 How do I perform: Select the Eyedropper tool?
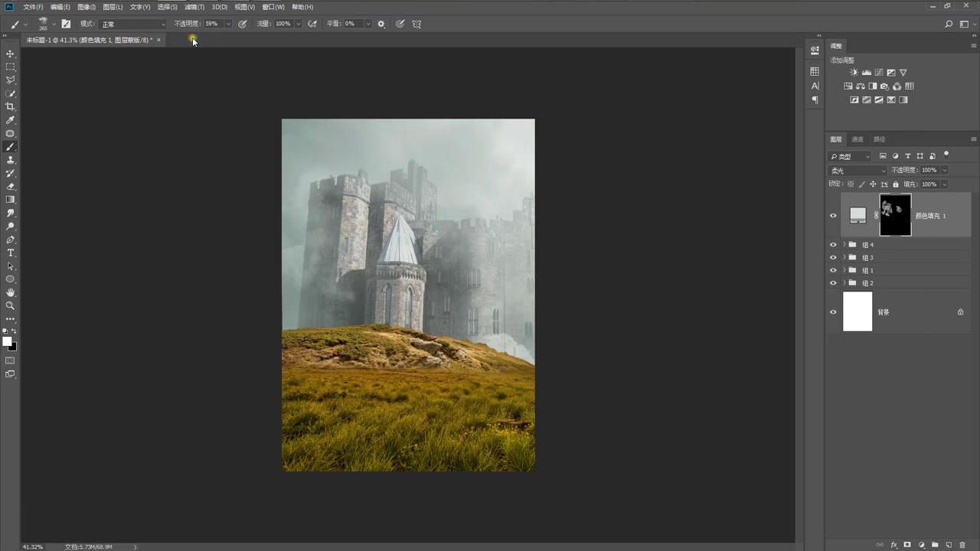pos(11,120)
